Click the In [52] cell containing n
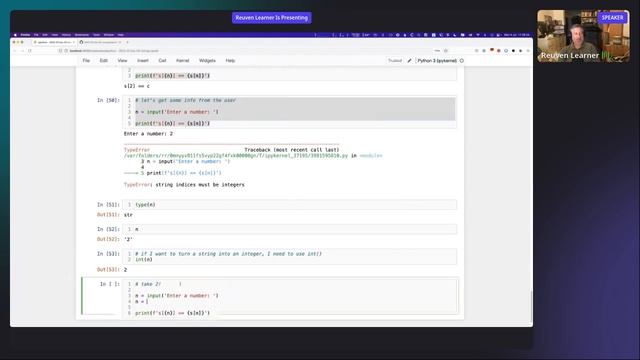The image size is (640, 360). click(x=290, y=229)
